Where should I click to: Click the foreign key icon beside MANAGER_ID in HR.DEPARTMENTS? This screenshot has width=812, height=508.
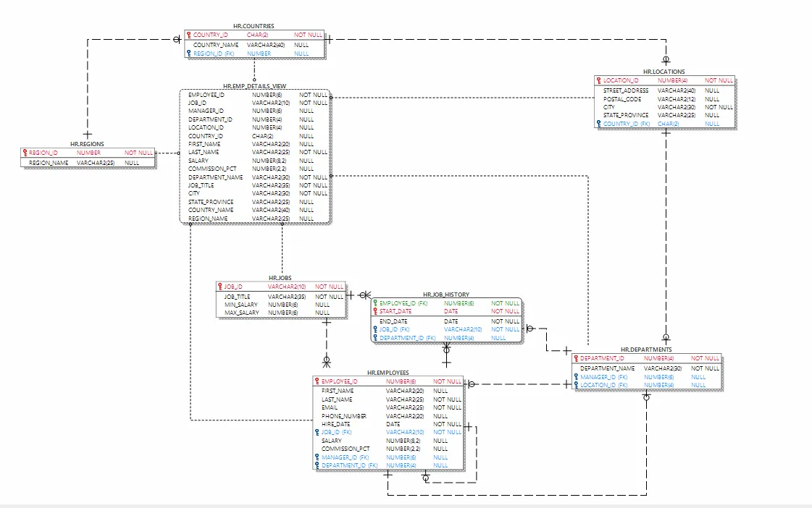[x=576, y=377]
